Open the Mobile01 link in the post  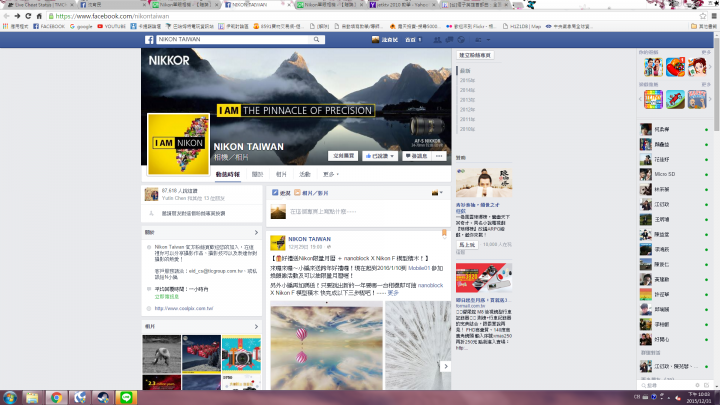point(419,268)
